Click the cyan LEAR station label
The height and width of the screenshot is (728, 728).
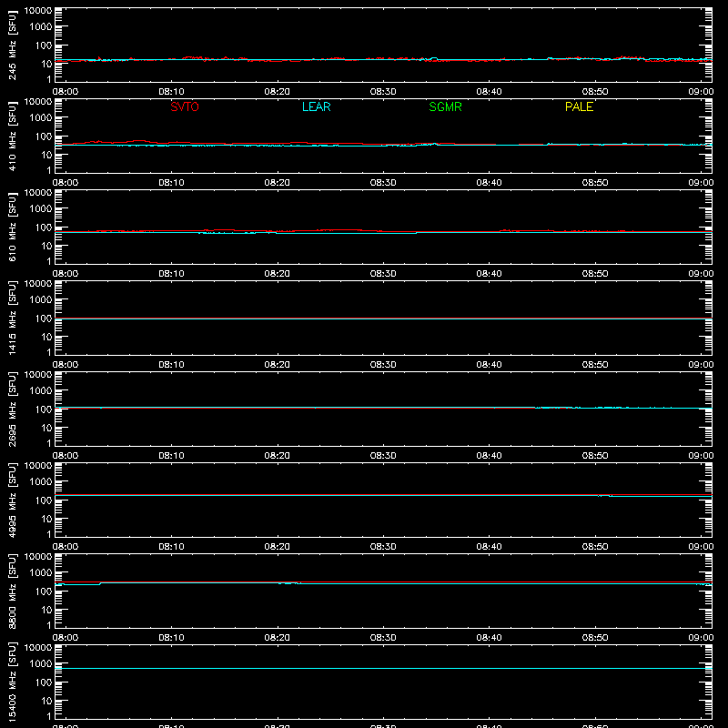(x=316, y=106)
